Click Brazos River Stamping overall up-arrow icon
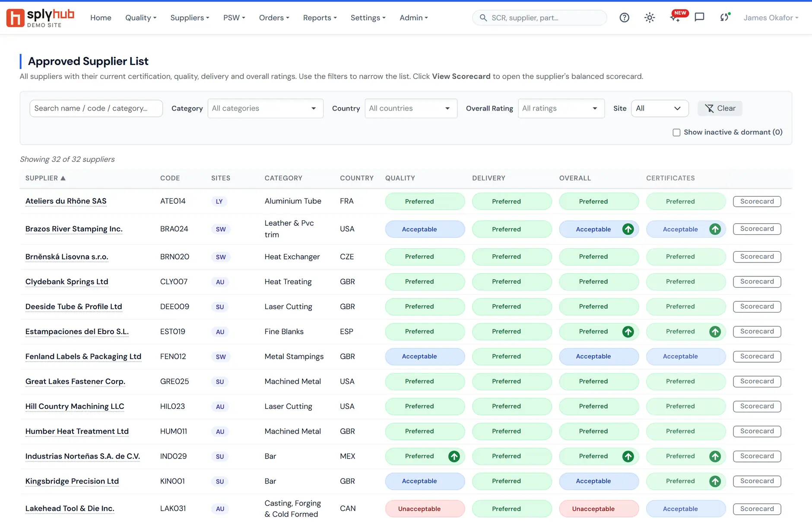 (x=628, y=229)
